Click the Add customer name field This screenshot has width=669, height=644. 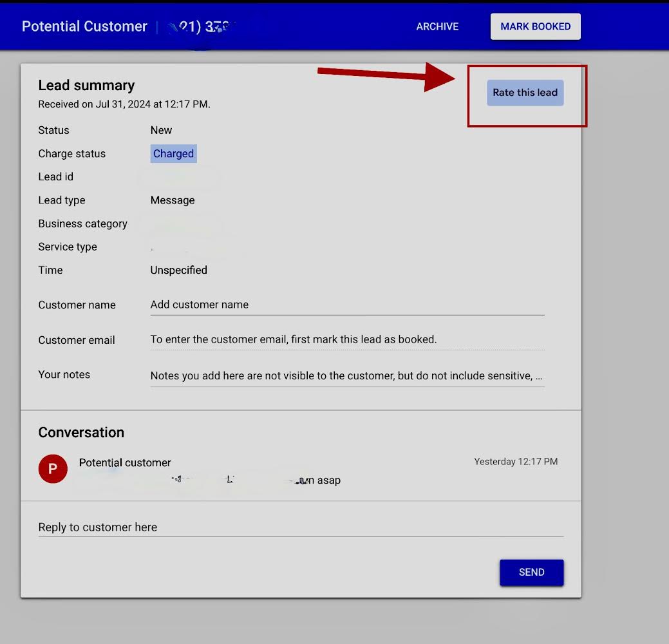tap(347, 305)
